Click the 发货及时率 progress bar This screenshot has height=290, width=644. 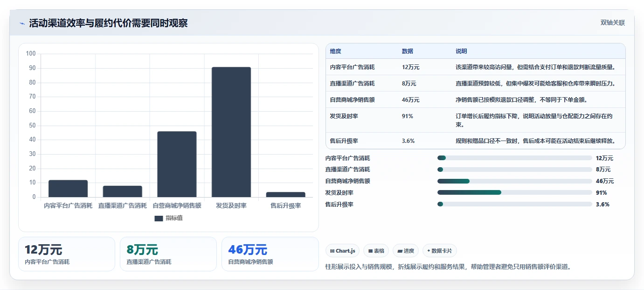click(x=515, y=192)
